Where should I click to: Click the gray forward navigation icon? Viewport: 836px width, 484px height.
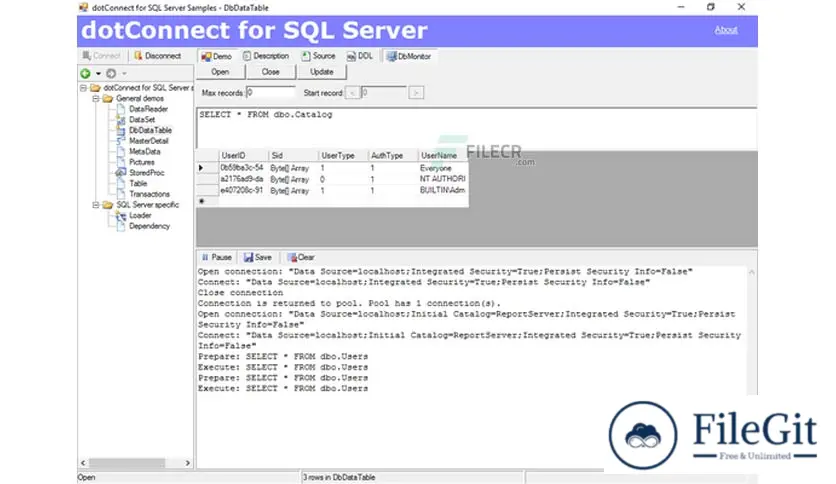click(x=111, y=73)
